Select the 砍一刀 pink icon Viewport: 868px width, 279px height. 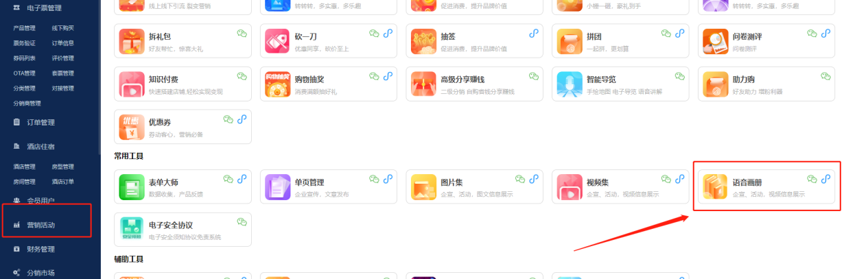point(277,41)
